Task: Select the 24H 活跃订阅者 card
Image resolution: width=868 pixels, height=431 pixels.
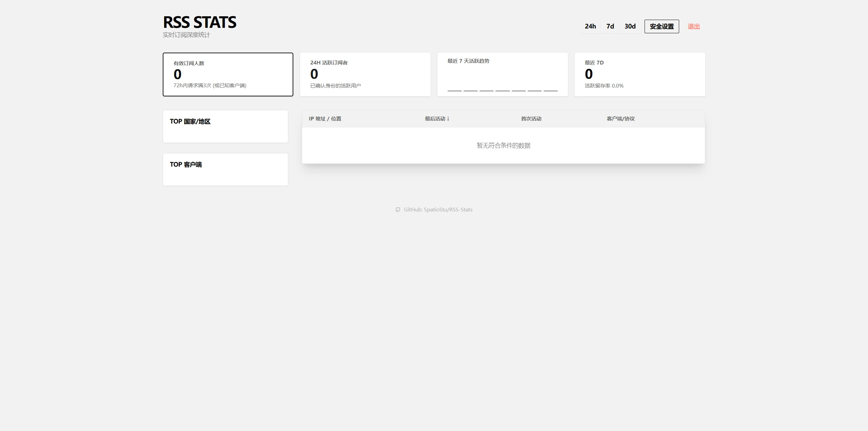Action: (x=365, y=74)
